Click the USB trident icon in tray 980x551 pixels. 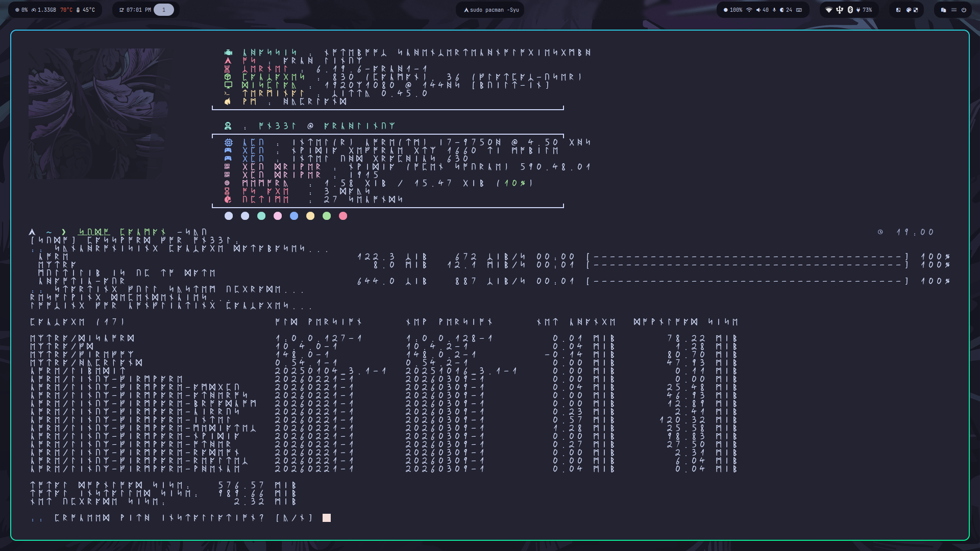point(840,10)
